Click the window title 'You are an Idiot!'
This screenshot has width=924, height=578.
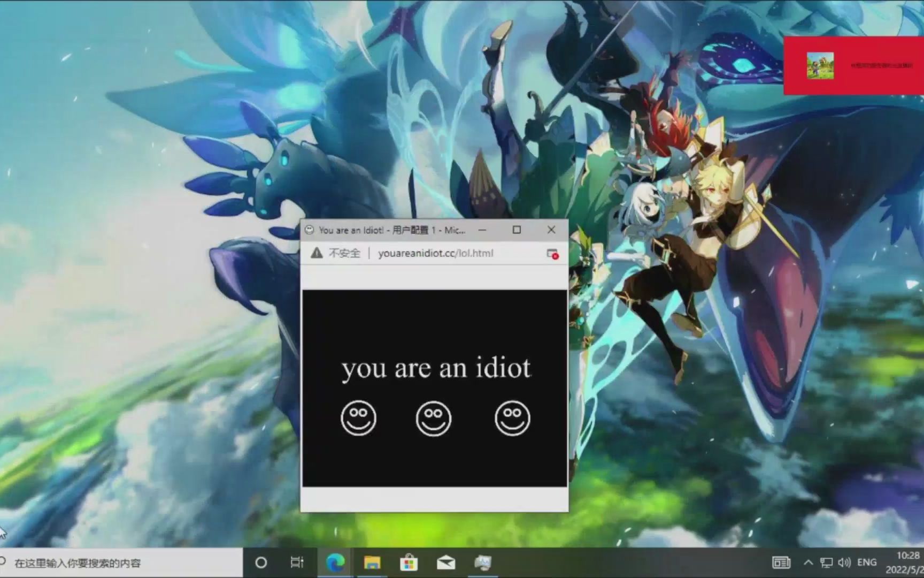coord(351,230)
